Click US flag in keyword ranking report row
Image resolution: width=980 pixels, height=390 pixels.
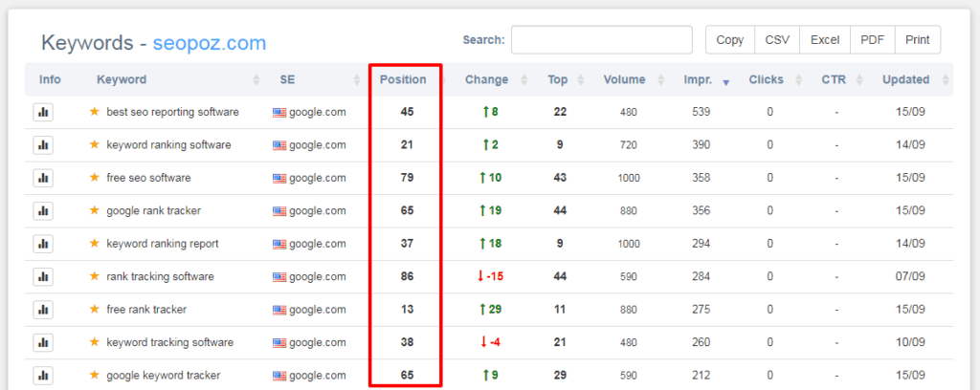[279, 245]
